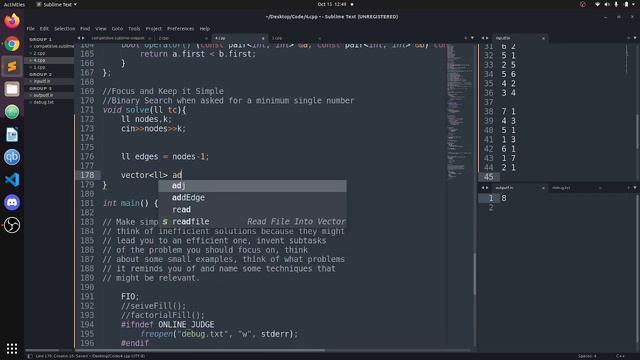This screenshot has height=360, width=640.
Task: Click tab scroll arrows of input pane
Action: [x=485, y=38]
